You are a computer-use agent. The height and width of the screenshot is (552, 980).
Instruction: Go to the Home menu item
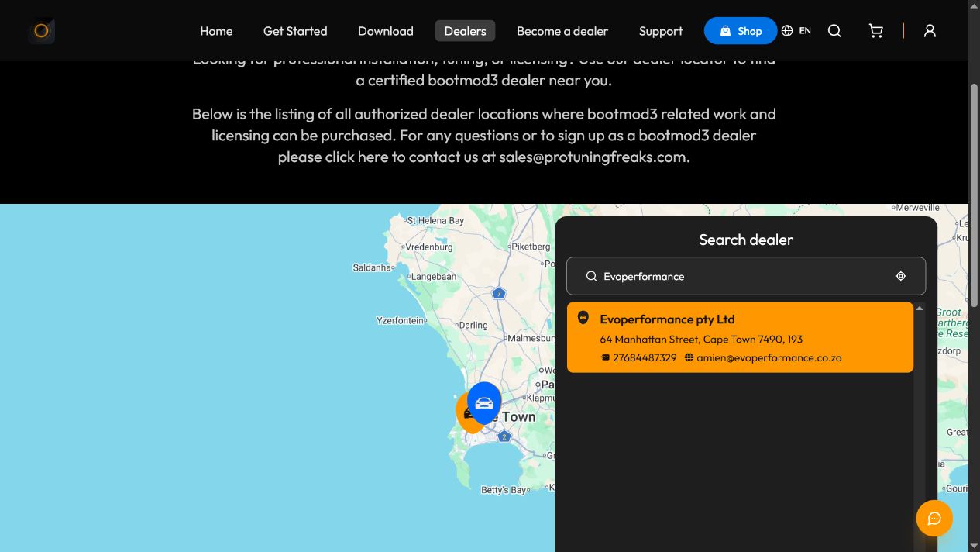pyautogui.click(x=216, y=31)
